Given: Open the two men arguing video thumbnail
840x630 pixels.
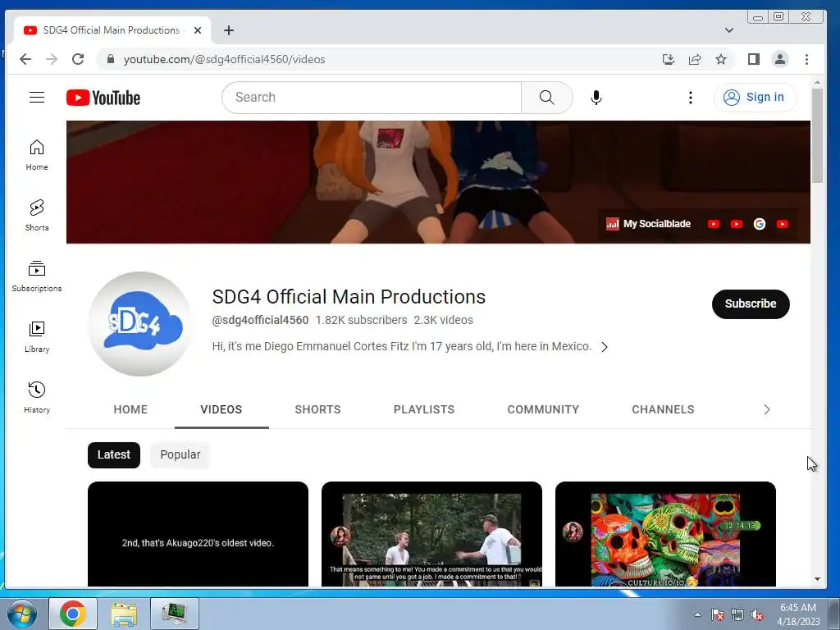Looking at the screenshot, I should coord(431,534).
